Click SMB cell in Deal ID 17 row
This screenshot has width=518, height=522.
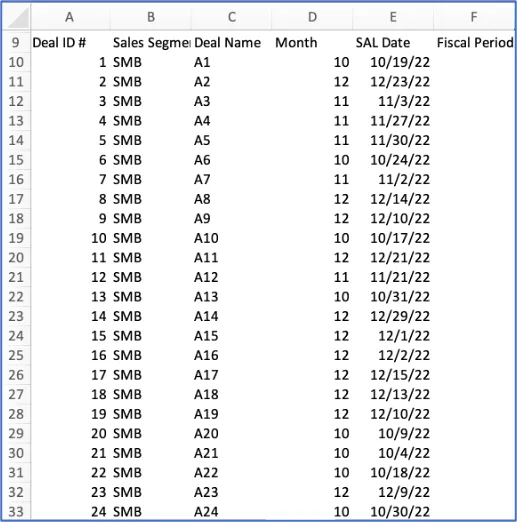pos(151,375)
